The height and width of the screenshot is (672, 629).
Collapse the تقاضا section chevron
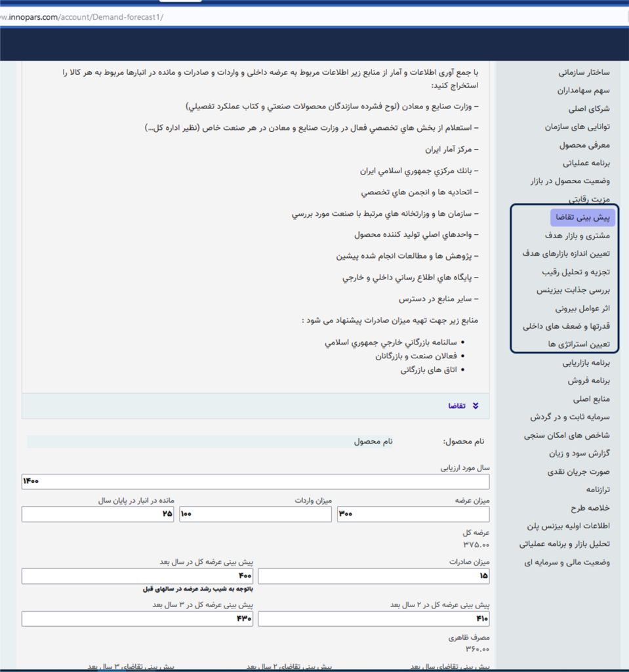point(475,406)
